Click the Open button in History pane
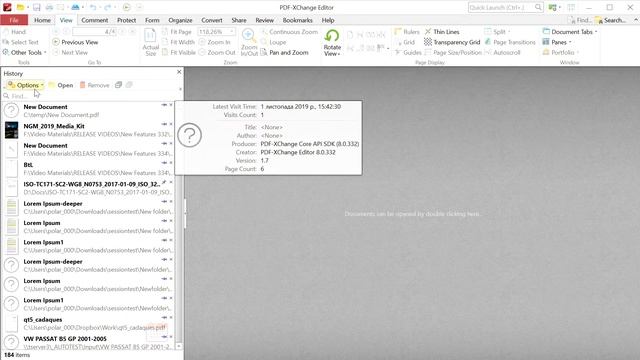Image resolution: width=640 pixels, height=360 pixels. (61, 85)
